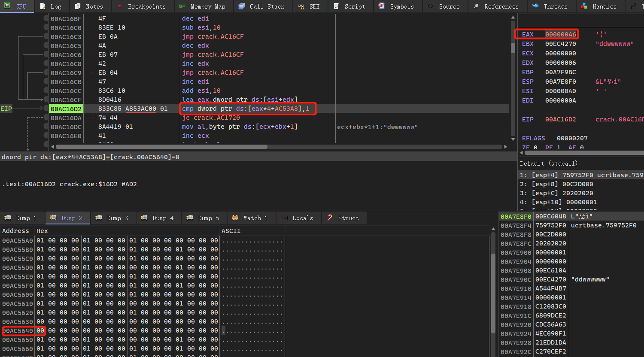Toggle breakpoint bullet at address 00AC16CB
The width and height of the screenshot is (644, 357).
coord(46,82)
